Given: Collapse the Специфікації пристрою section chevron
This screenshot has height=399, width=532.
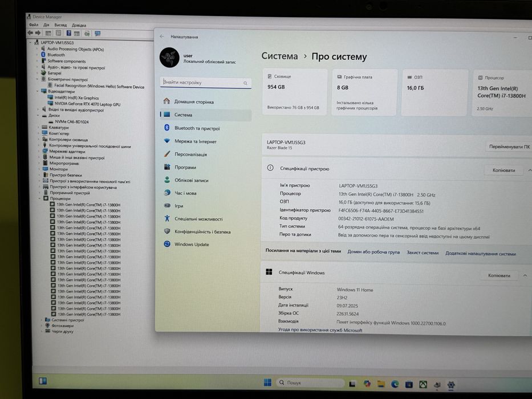Looking at the screenshot, I should tap(529, 170).
